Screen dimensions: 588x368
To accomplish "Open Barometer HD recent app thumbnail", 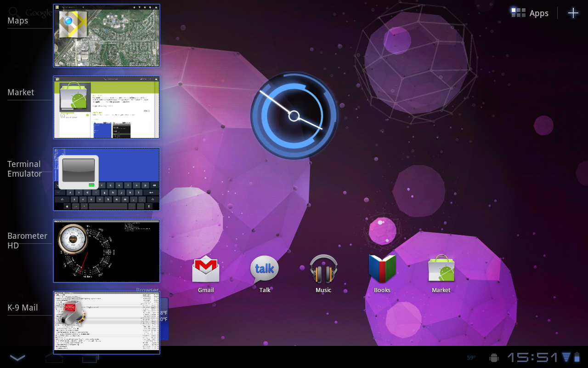I will coord(107,251).
